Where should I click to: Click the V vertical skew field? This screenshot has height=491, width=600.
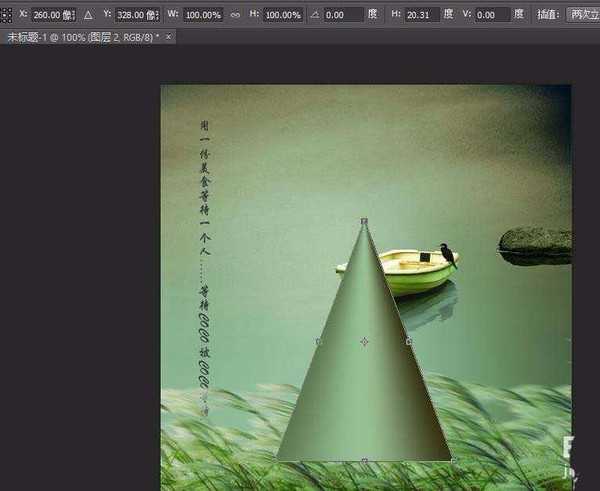point(492,15)
